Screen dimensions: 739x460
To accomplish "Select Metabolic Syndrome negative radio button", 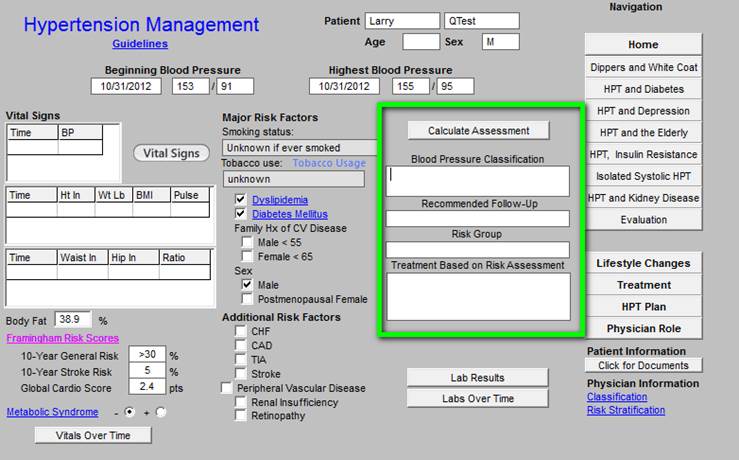I will (x=129, y=412).
